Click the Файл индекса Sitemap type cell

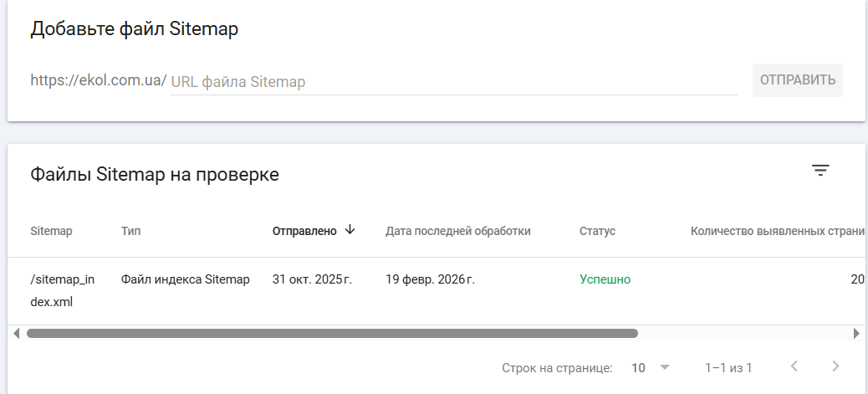pos(185,279)
